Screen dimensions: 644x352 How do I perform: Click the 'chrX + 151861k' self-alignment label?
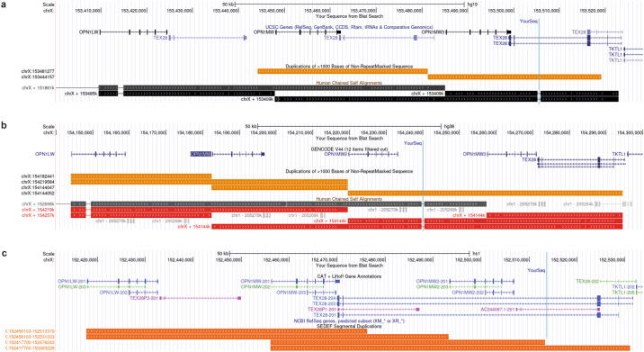tap(38, 87)
